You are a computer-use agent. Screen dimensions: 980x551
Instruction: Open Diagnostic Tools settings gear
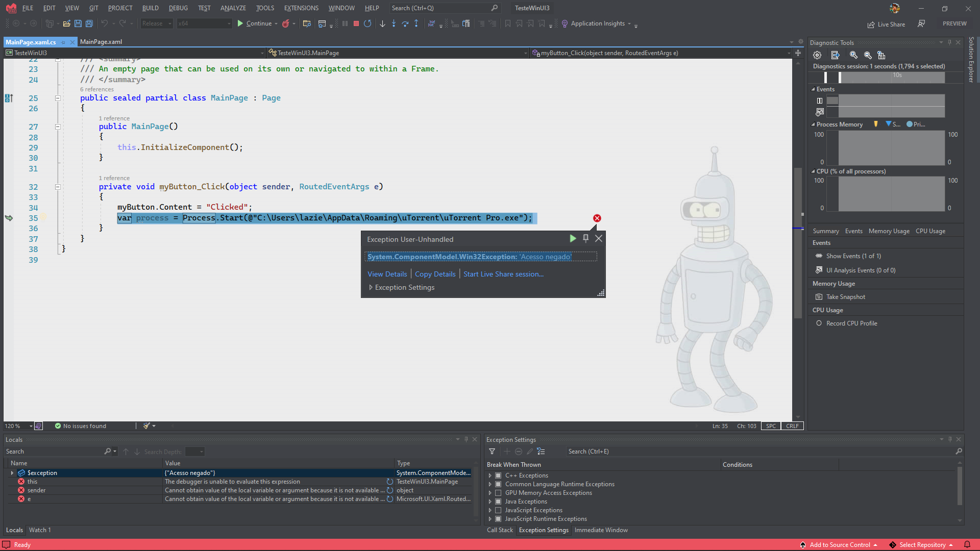click(817, 55)
